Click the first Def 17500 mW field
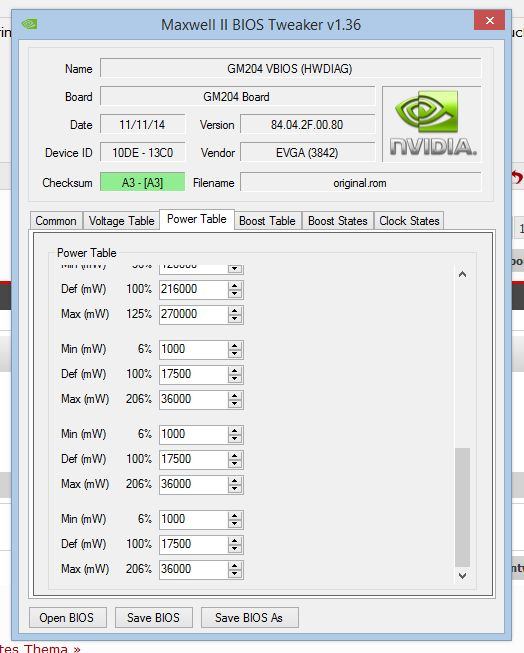This screenshot has width=524, height=653. click(193, 374)
